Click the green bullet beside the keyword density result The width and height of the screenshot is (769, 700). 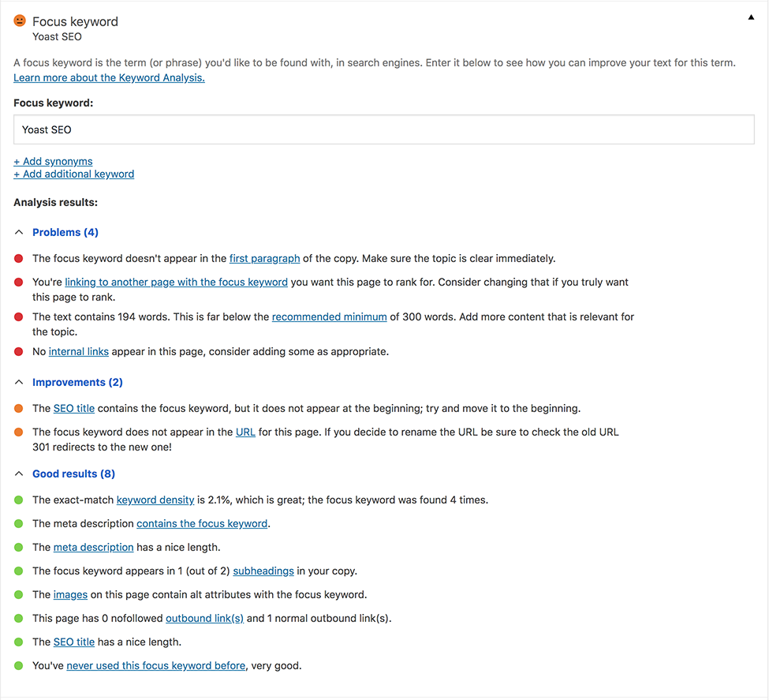pos(19,500)
